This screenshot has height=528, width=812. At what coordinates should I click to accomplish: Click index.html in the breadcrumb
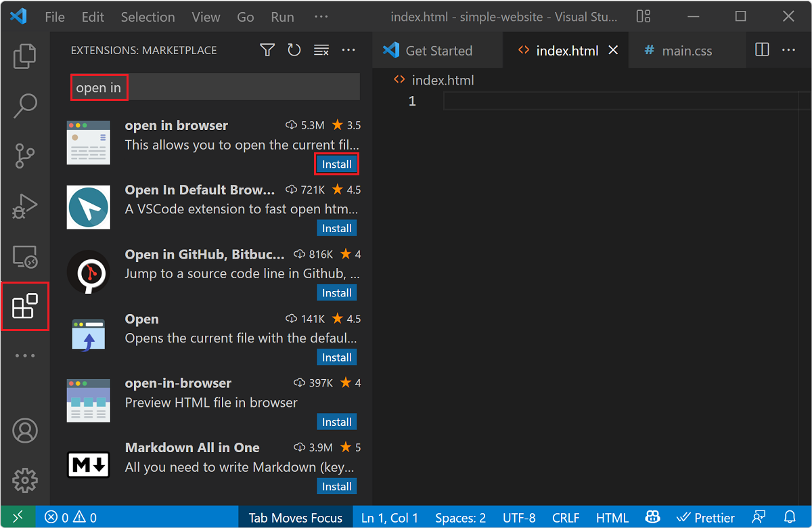443,80
